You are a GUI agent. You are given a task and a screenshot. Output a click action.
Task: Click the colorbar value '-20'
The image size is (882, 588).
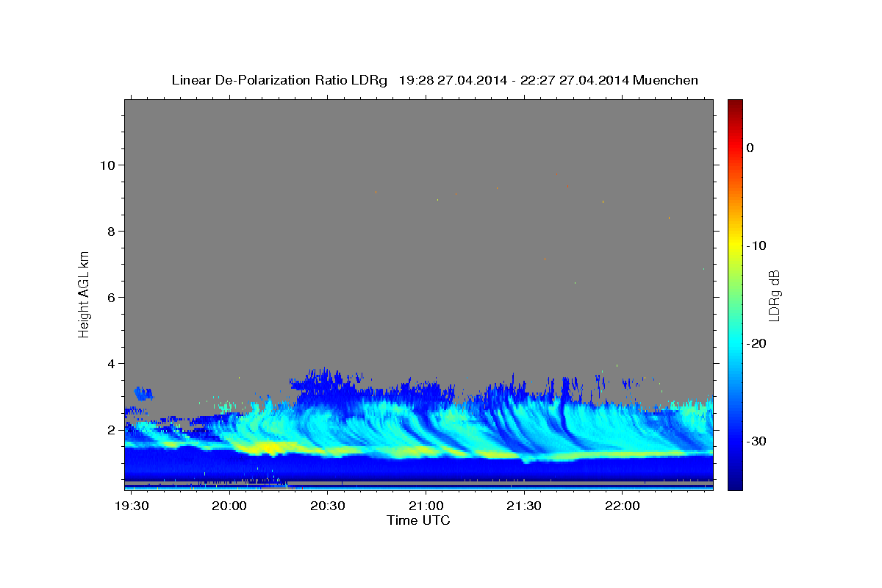(x=756, y=343)
